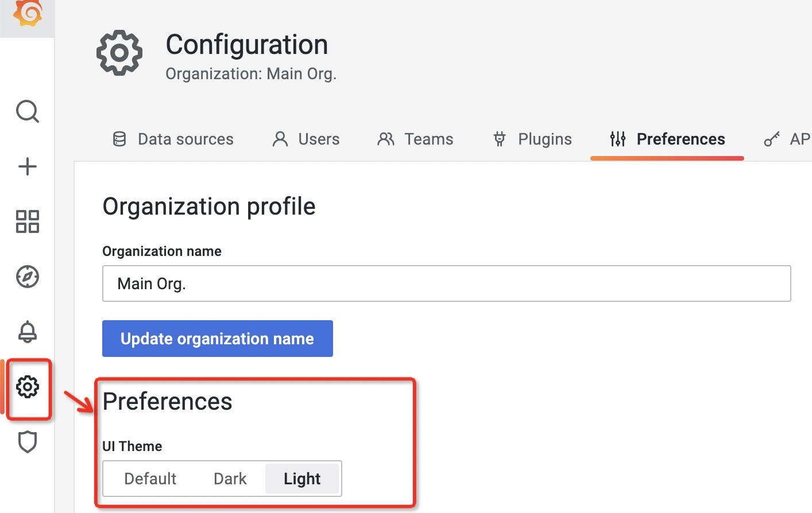Image resolution: width=812 pixels, height=513 pixels.
Task: Focus the Organization name input field
Action: tap(447, 283)
